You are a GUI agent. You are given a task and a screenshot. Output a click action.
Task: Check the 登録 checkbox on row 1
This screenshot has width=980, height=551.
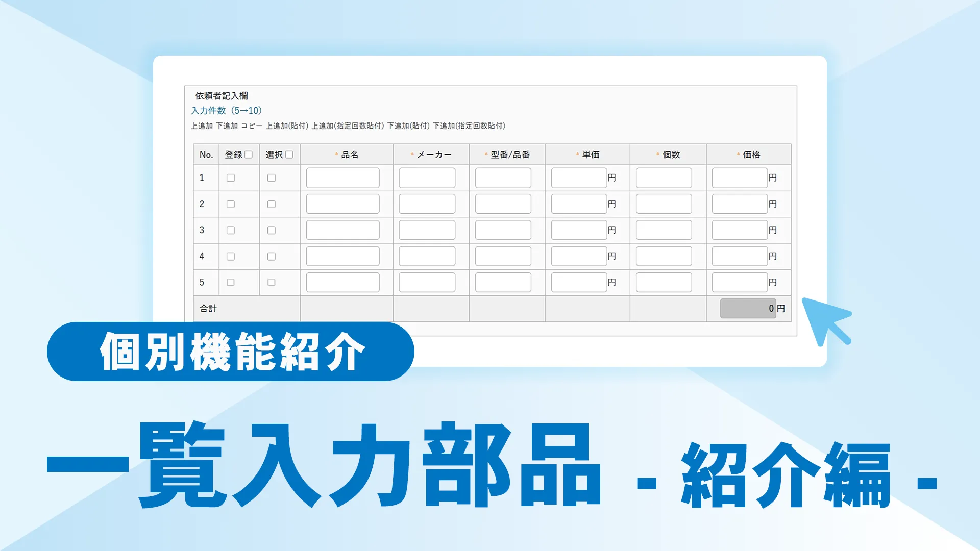coord(231,178)
